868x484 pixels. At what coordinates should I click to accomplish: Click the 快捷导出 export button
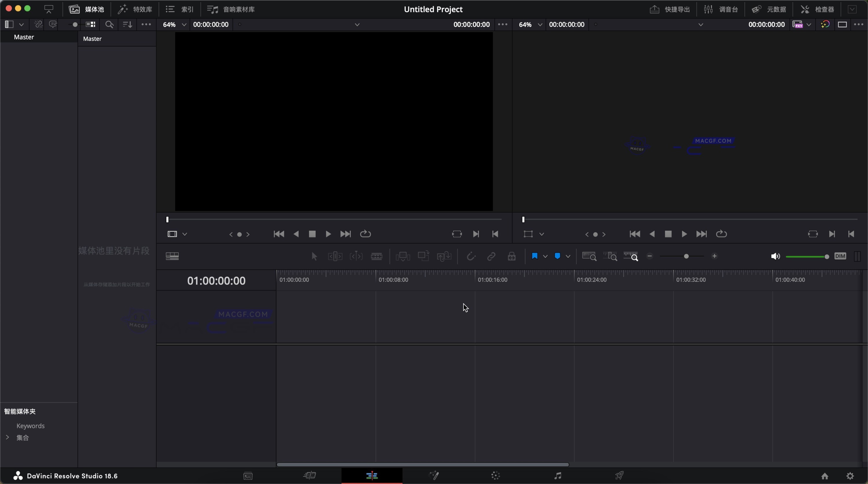[x=671, y=9]
